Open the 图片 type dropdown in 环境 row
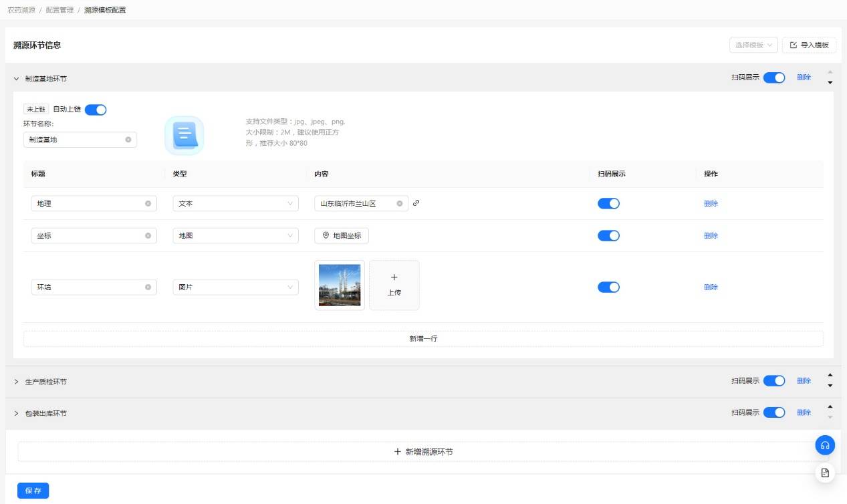 [x=235, y=287]
